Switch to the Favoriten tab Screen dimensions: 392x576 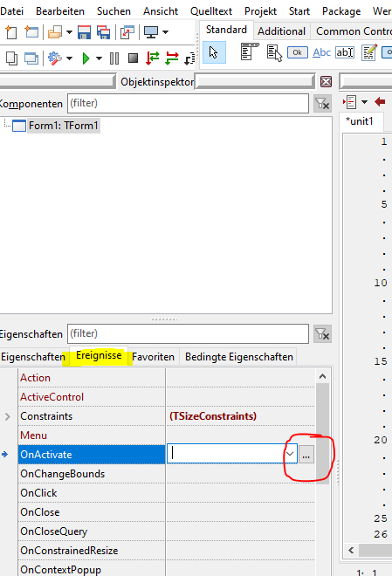pyautogui.click(x=153, y=357)
